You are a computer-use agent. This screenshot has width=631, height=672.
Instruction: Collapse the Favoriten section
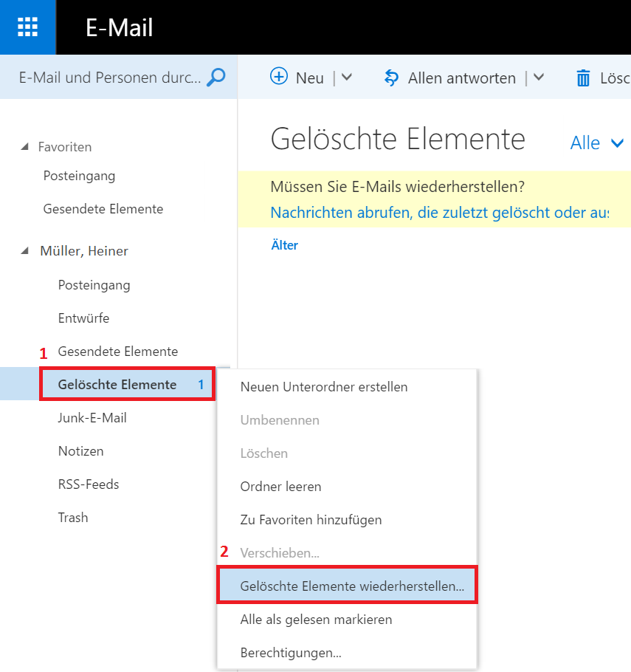tap(24, 147)
